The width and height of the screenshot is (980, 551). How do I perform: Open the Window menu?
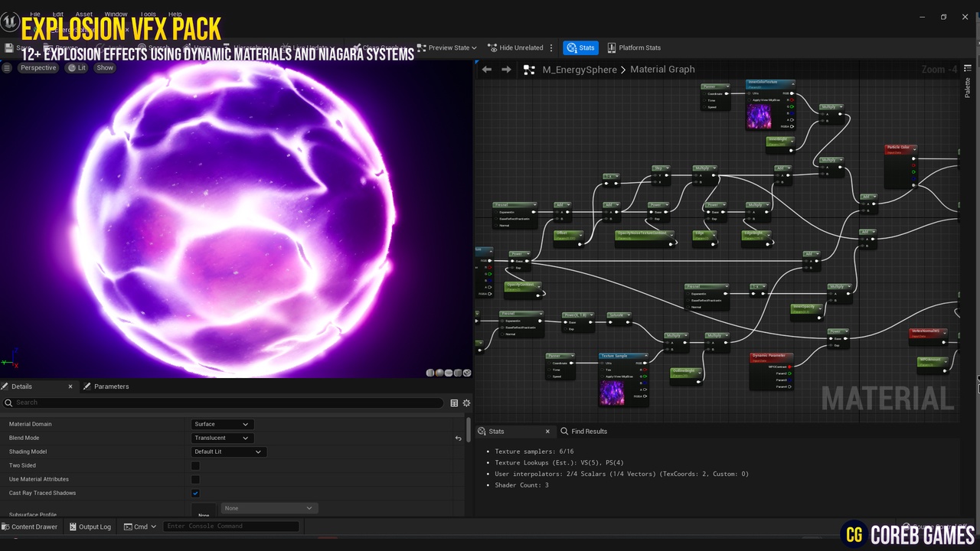pyautogui.click(x=116, y=14)
